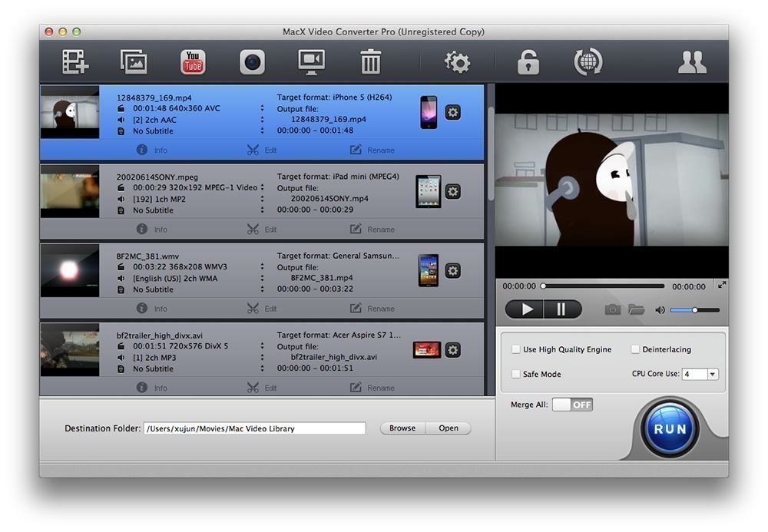768x532 pixels.
Task: Rename the bf2trailer_high_divx.avi output
Action: 373,387
